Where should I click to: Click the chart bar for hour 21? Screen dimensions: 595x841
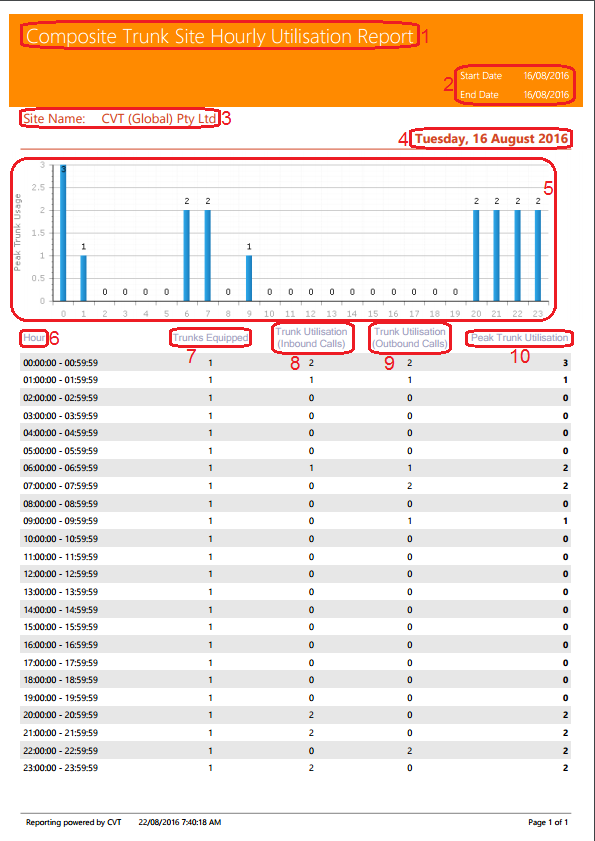497,256
